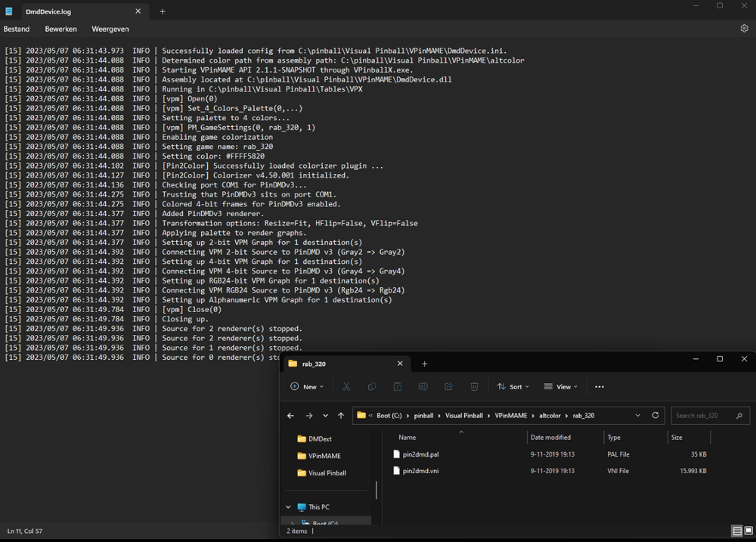The width and height of the screenshot is (756, 542).
Task: Expand address bar history dropdown
Action: pyautogui.click(x=637, y=415)
